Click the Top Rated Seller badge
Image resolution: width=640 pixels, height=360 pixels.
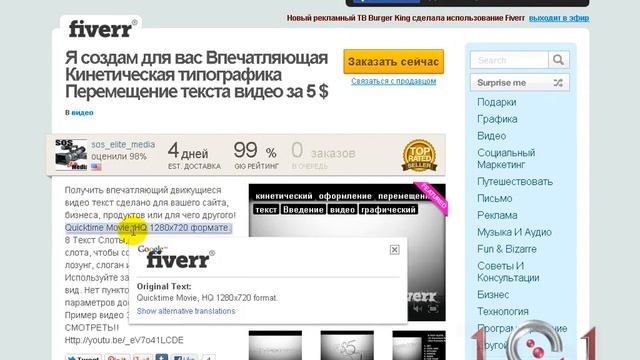(419, 156)
